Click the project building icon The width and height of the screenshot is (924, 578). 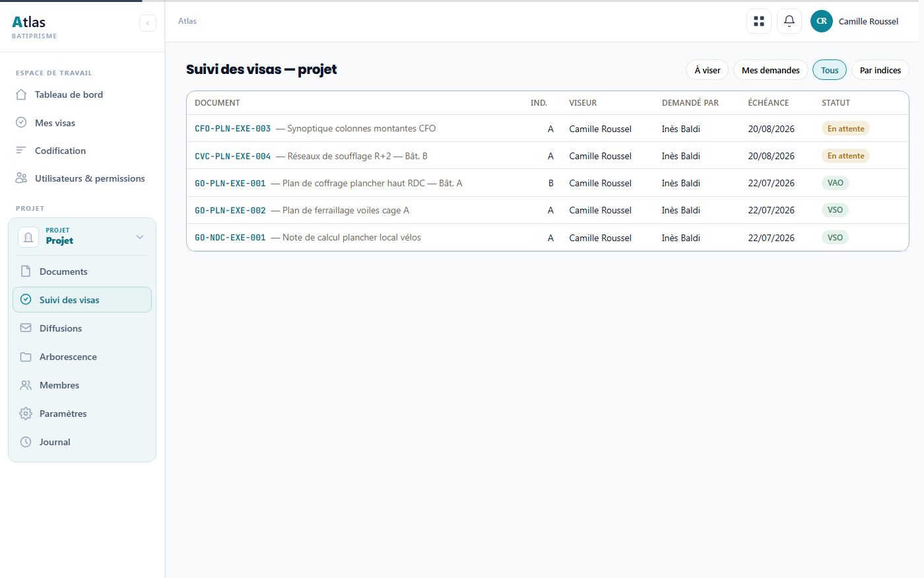tap(28, 237)
